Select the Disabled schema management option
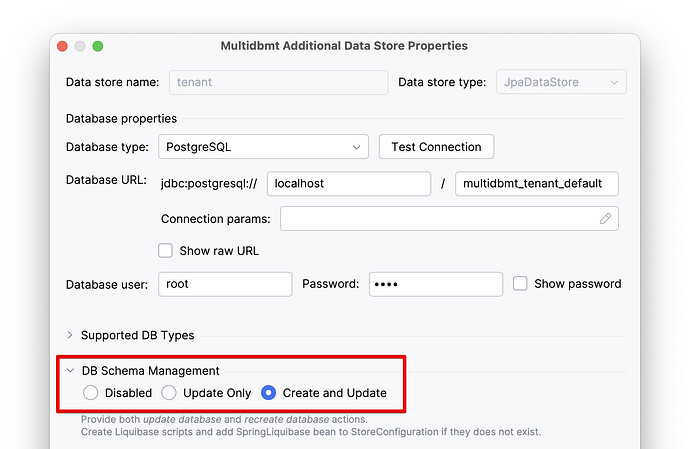This screenshot has width=690, height=449. click(91, 393)
